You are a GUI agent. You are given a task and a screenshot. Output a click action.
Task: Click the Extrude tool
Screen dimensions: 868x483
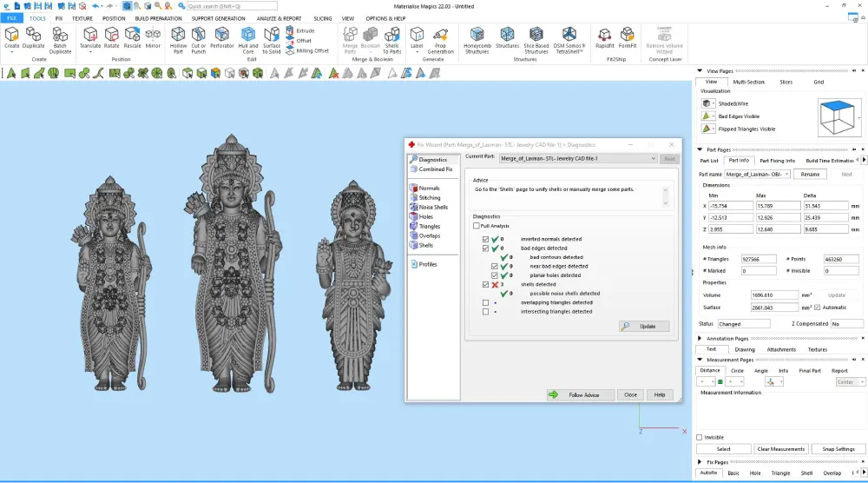[x=300, y=31]
